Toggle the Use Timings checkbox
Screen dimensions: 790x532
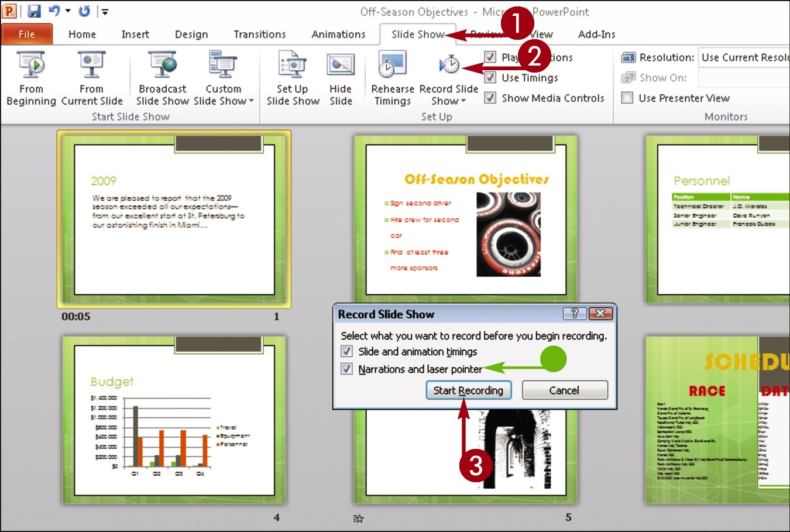[490, 77]
